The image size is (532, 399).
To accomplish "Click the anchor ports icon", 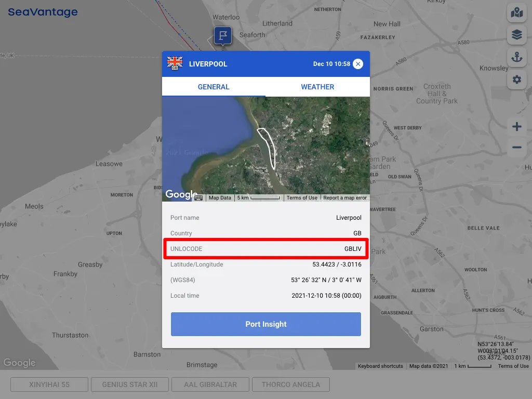I will [517, 57].
